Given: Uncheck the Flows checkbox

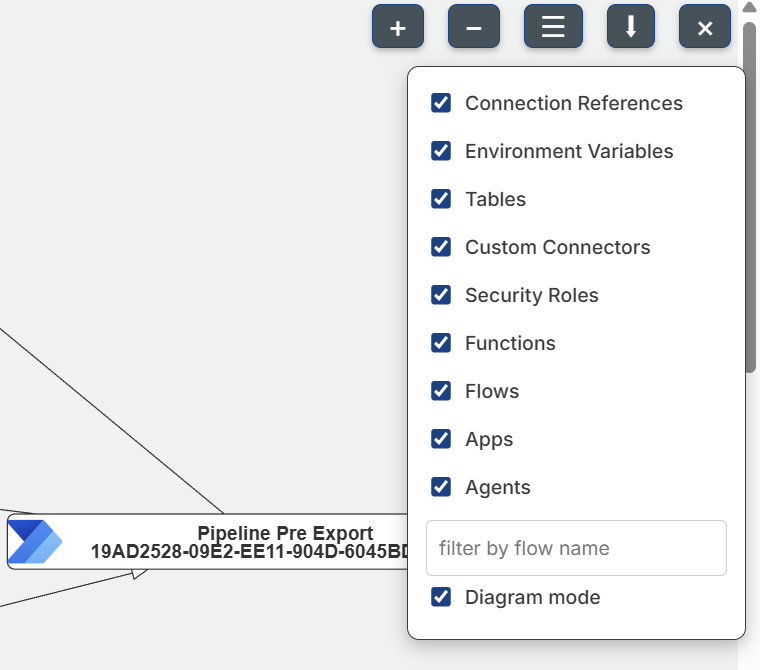Looking at the screenshot, I should point(441,391).
